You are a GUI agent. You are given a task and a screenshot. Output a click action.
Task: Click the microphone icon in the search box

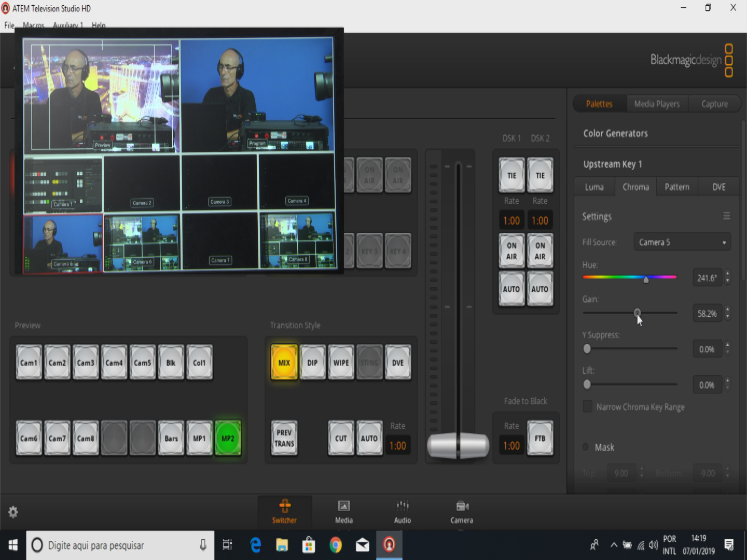(x=203, y=545)
